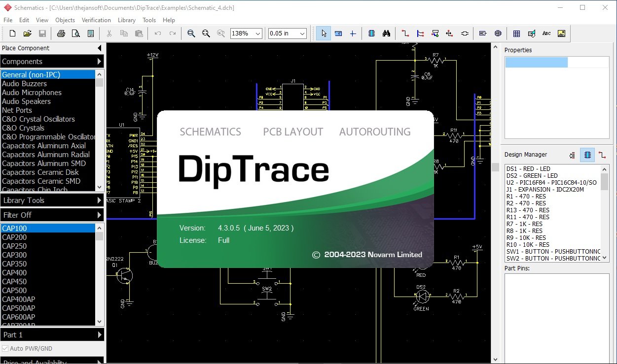
Task: Select the Place Bus tool
Action: click(420, 33)
